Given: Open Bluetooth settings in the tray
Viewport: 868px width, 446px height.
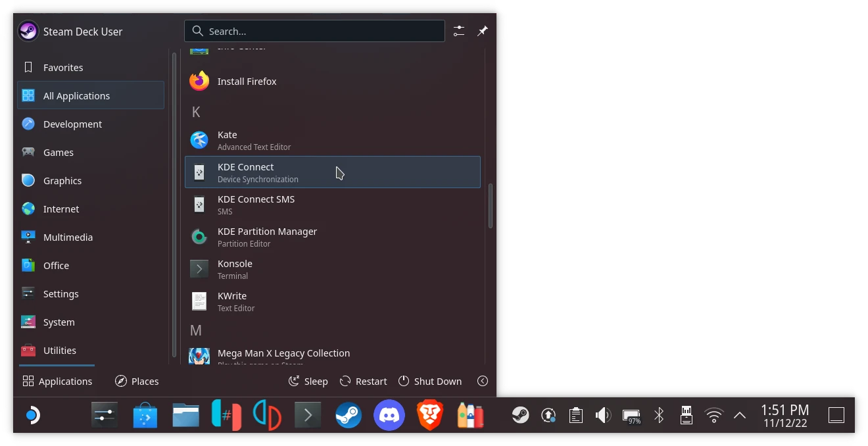Looking at the screenshot, I should click(659, 415).
